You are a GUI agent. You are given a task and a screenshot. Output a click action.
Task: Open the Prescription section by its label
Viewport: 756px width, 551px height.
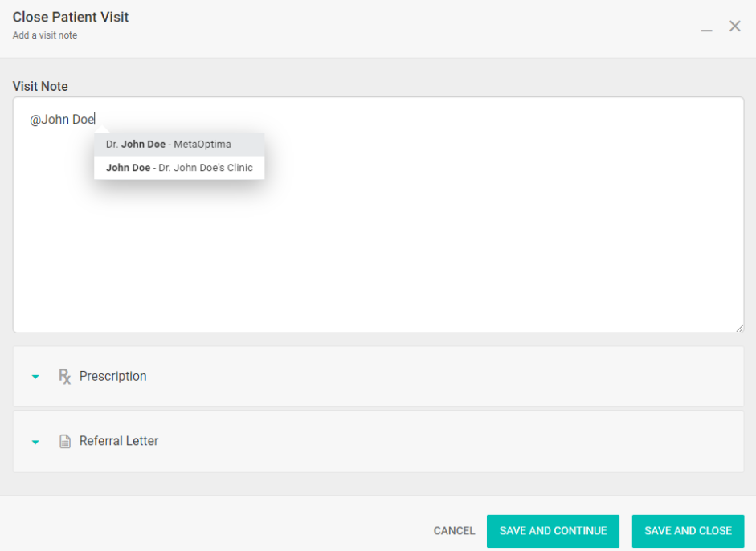coord(112,376)
